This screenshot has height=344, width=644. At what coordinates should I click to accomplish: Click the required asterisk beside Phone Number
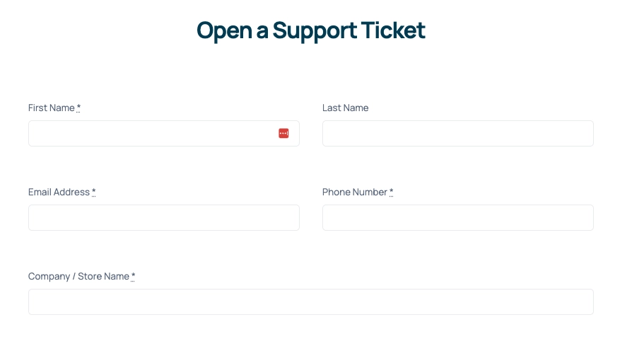tap(391, 192)
